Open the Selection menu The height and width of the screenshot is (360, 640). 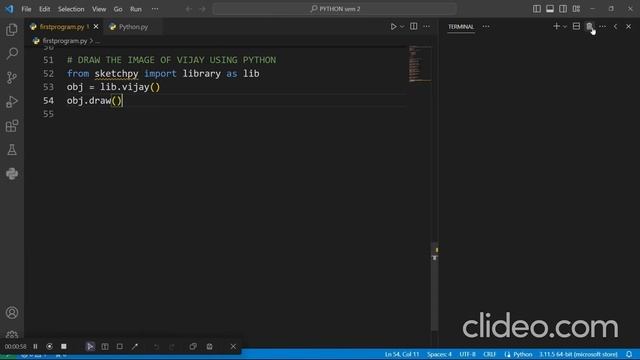(71, 9)
